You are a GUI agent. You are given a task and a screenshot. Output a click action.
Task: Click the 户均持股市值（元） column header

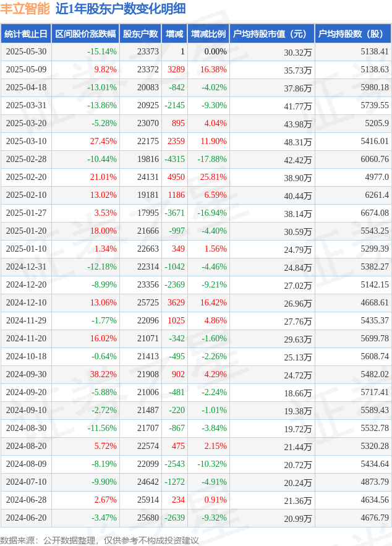tap(272, 34)
